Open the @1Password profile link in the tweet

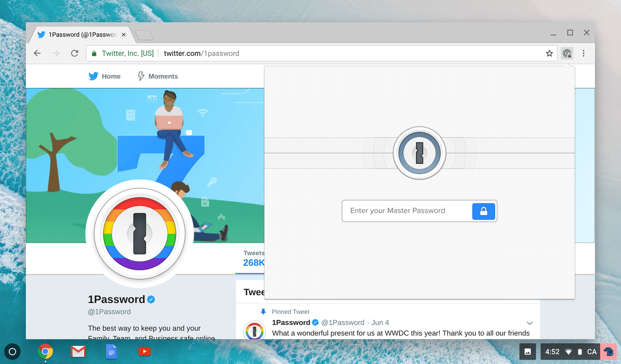[342, 322]
